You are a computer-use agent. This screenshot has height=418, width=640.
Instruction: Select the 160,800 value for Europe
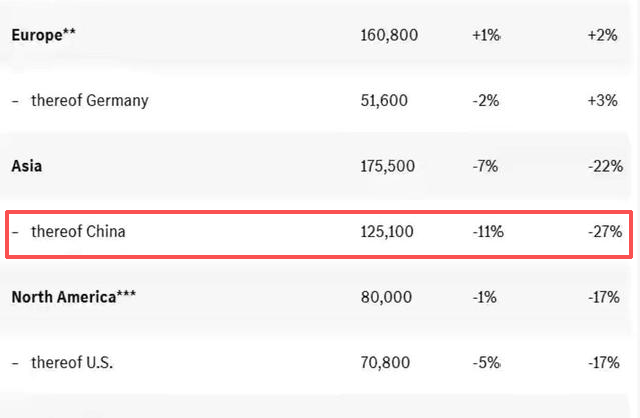(389, 35)
